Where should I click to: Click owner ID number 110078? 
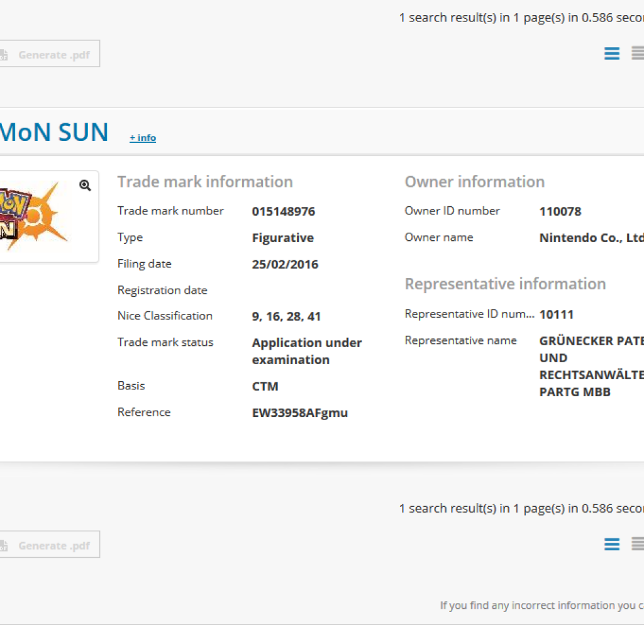(x=560, y=211)
